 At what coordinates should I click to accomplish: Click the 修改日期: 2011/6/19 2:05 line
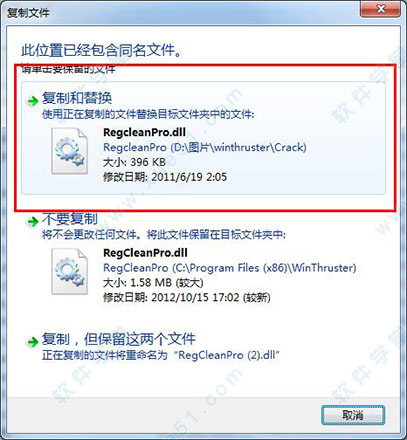pos(165,177)
